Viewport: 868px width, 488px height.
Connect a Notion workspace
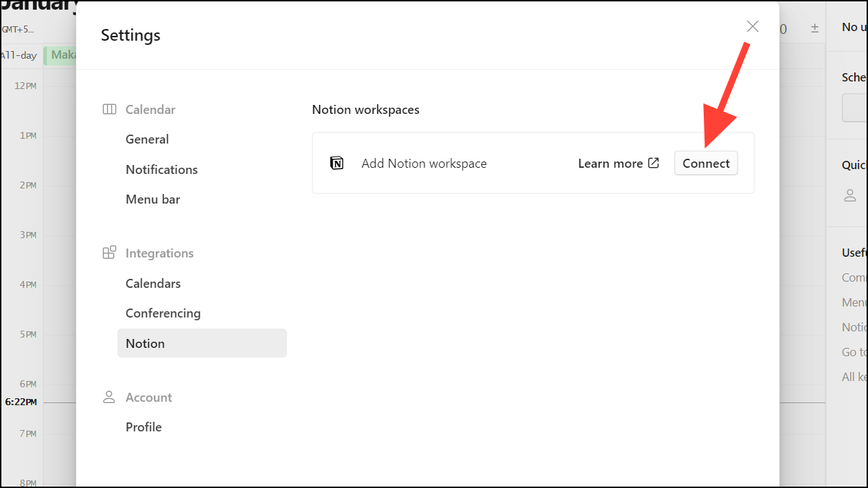(706, 164)
